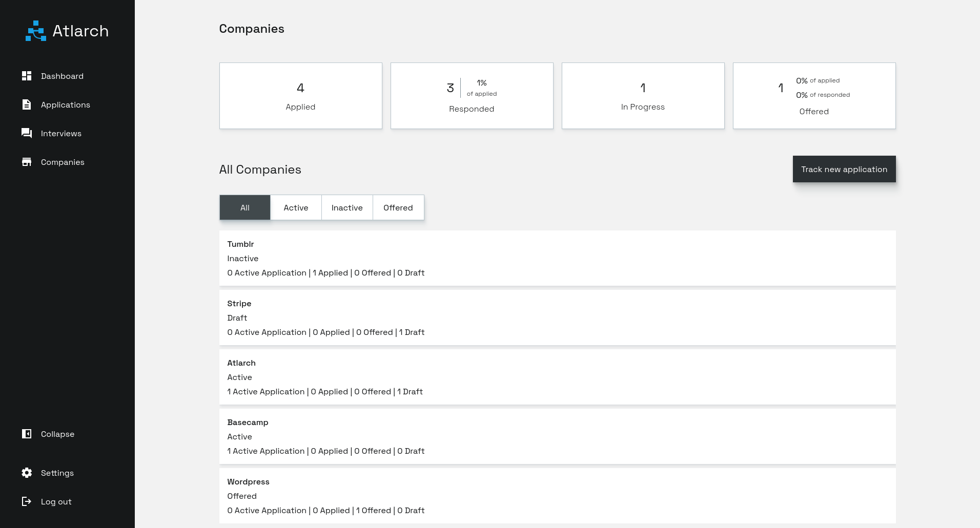Click the Log out label

(56, 501)
